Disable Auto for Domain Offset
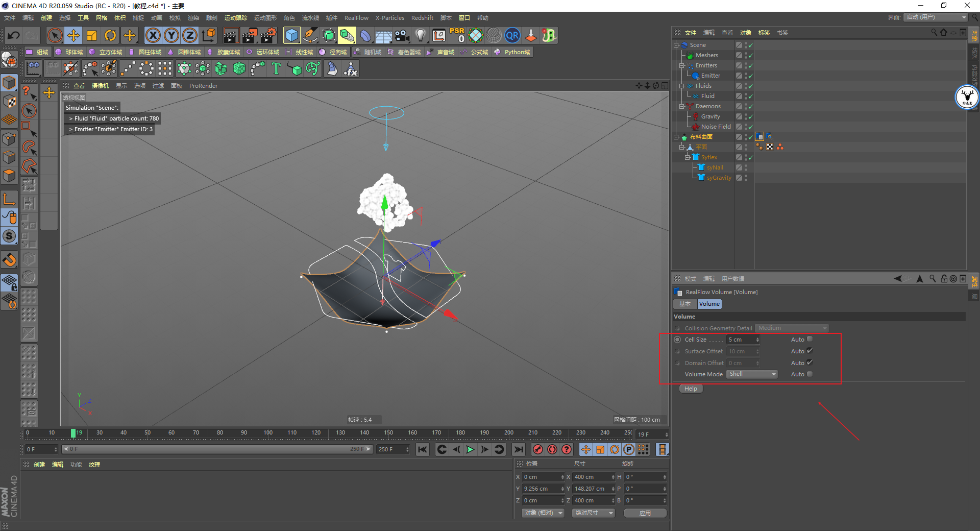980x531 pixels. (810, 363)
